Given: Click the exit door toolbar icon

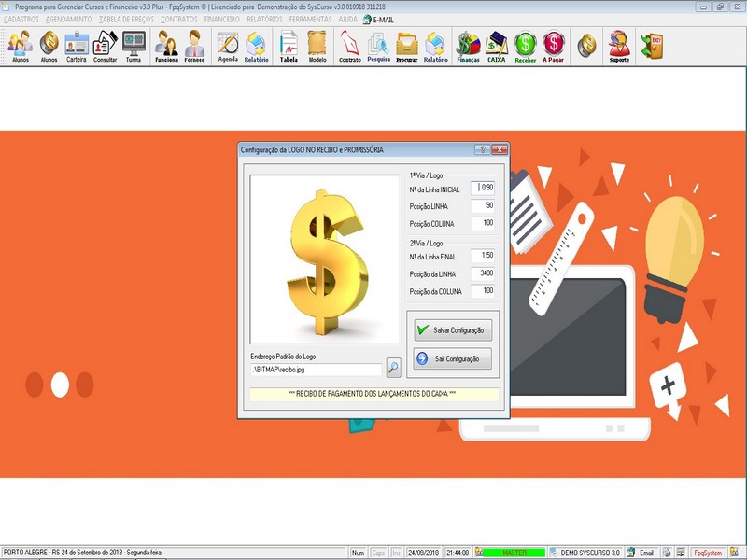Looking at the screenshot, I should point(652,46).
